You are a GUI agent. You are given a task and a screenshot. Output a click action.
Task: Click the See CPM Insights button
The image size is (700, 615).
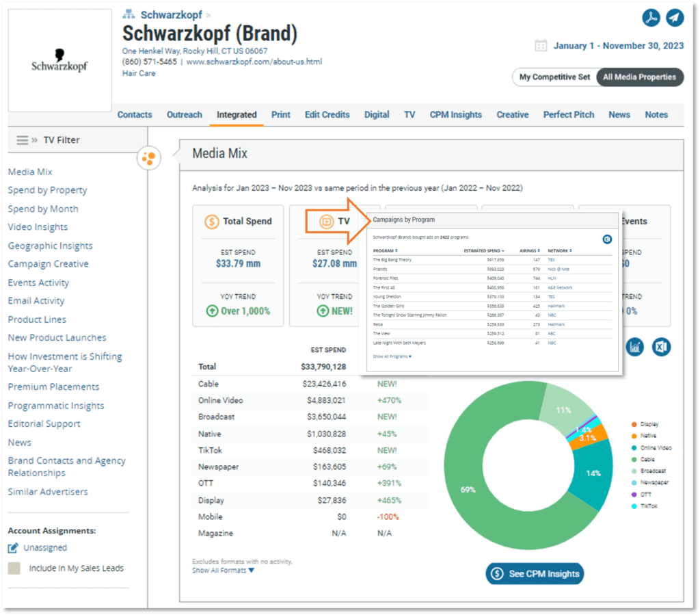click(535, 573)
